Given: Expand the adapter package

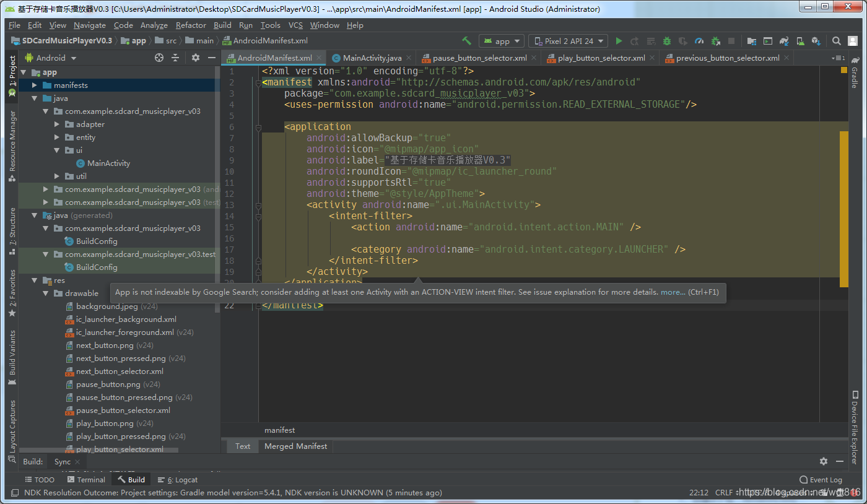Looking at the screenshot, I should point(57,124).
